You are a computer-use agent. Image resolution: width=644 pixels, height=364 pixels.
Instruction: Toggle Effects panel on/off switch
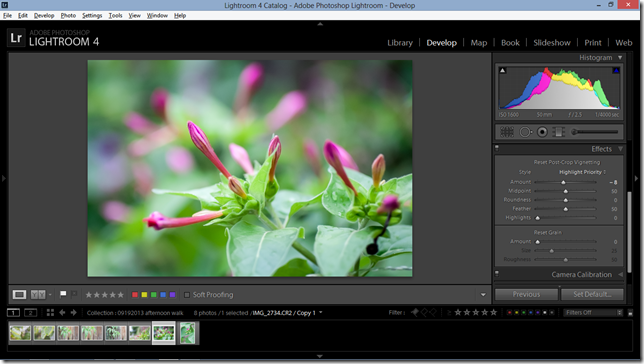coord(497,148)
